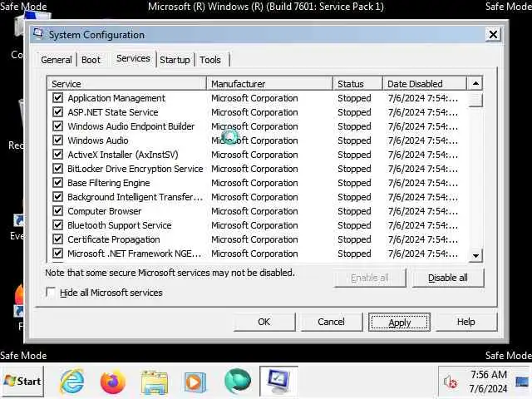Sort by the Status column header

pos(358,84)
